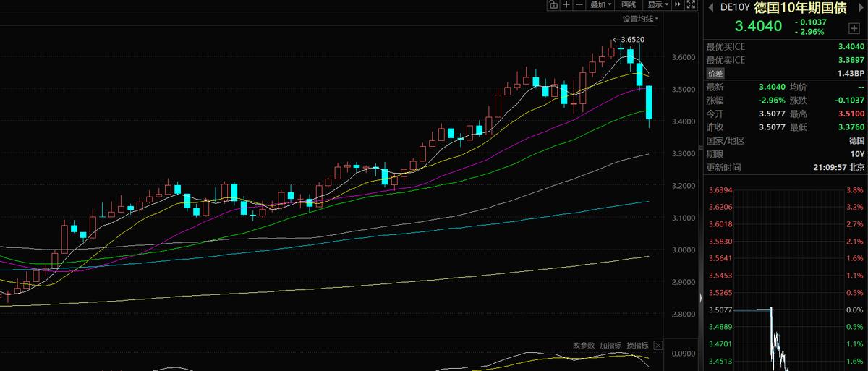The image size is (868, 371).
Task: Close the indicator sub-panel with X
Action: (x=658, y=346)
